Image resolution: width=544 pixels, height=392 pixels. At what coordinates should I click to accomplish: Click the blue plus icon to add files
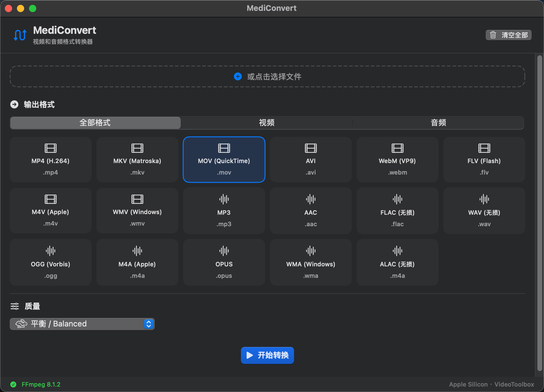click(238, 76)
